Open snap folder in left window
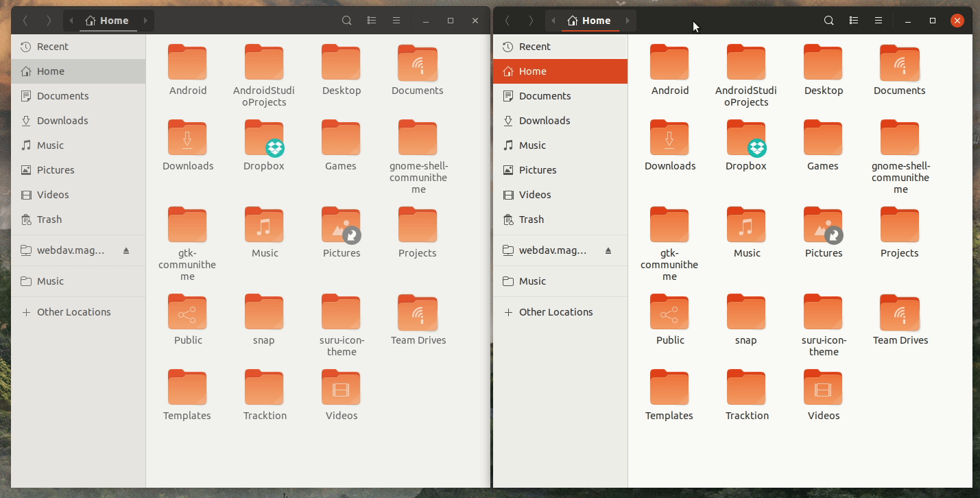This screenshot has width=980, height=498. pyautogui.click(x=264, y=312)
